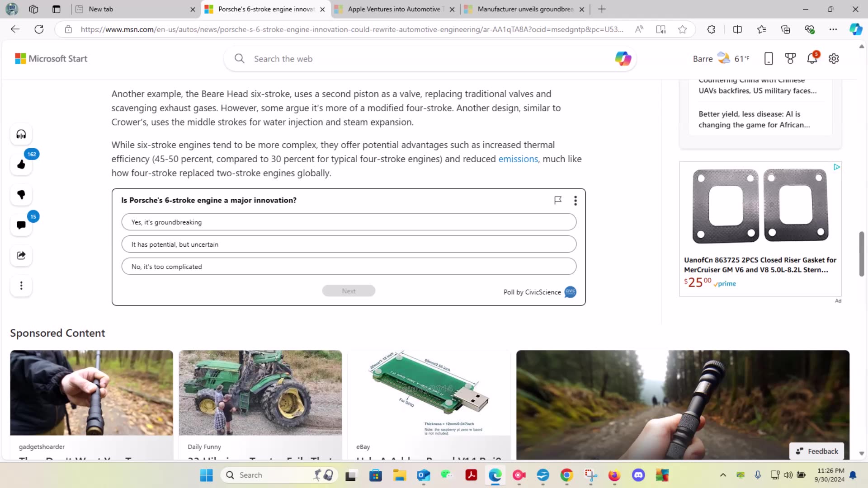Select 'Yes, it's groundbreaking' poll option

[x=349, y=222]
